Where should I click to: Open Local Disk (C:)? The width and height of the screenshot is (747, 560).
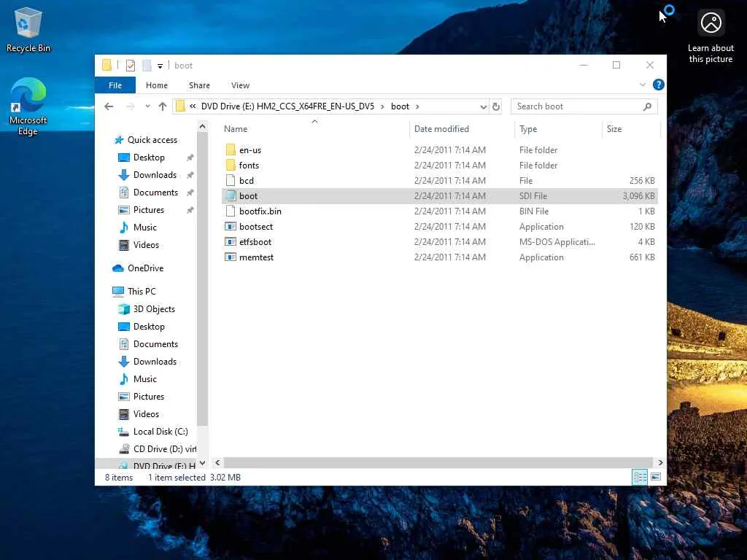point(152,432)
